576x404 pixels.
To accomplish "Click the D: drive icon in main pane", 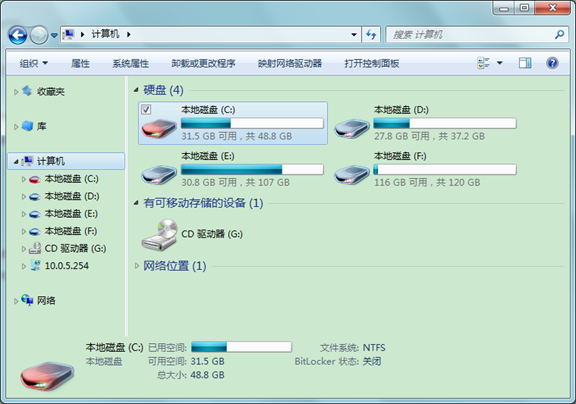I will (352, 129).
